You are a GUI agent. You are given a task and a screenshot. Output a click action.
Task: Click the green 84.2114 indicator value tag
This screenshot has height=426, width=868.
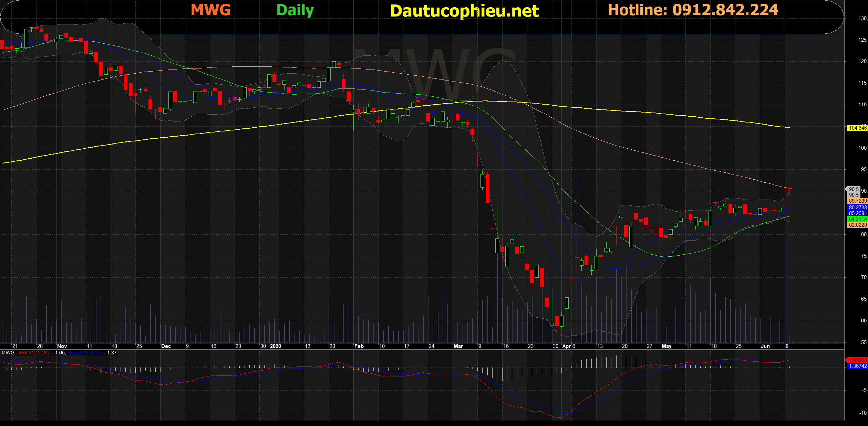(x=857, y=219)
